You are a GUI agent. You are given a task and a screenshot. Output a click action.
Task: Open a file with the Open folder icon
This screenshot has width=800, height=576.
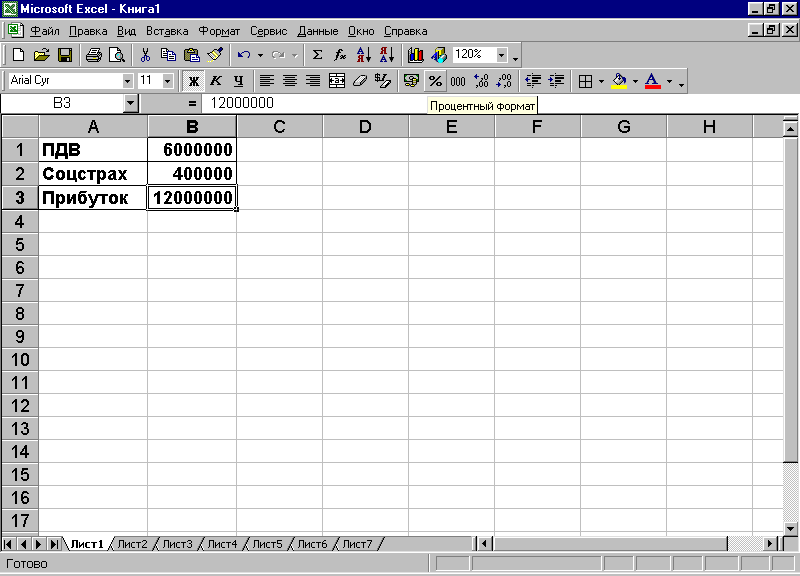tap(41, 55)
